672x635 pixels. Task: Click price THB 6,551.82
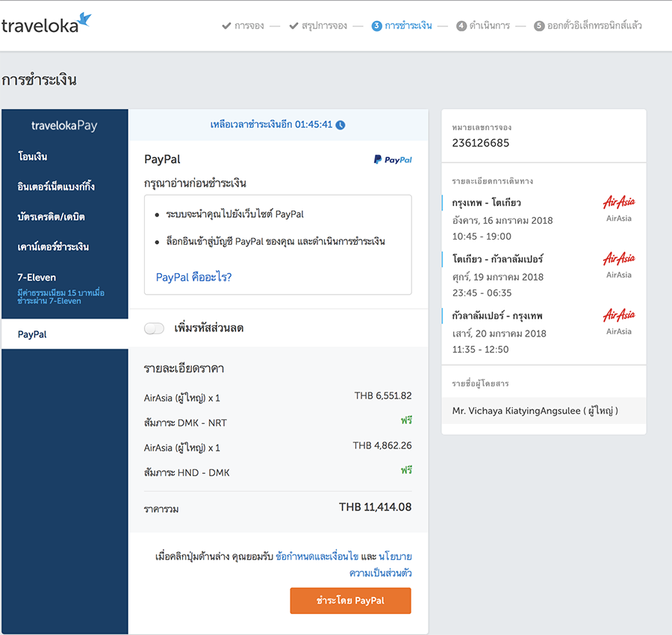(383, 395)
